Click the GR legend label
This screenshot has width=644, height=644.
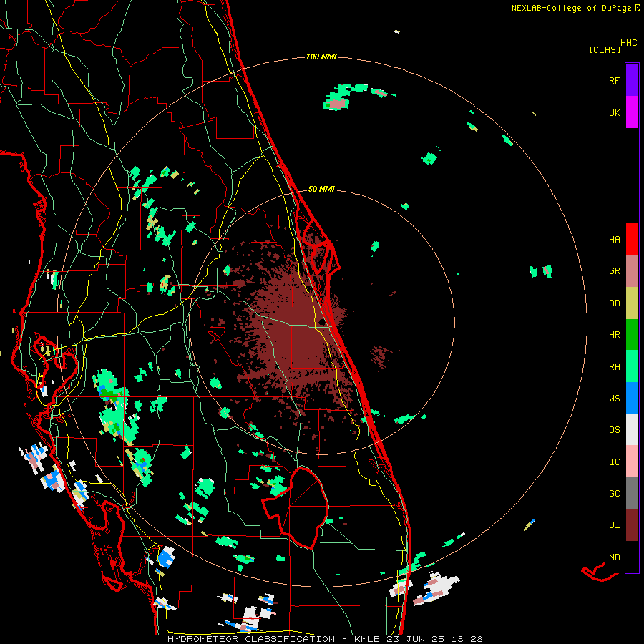pyautogui.click(x=614, y=271)
